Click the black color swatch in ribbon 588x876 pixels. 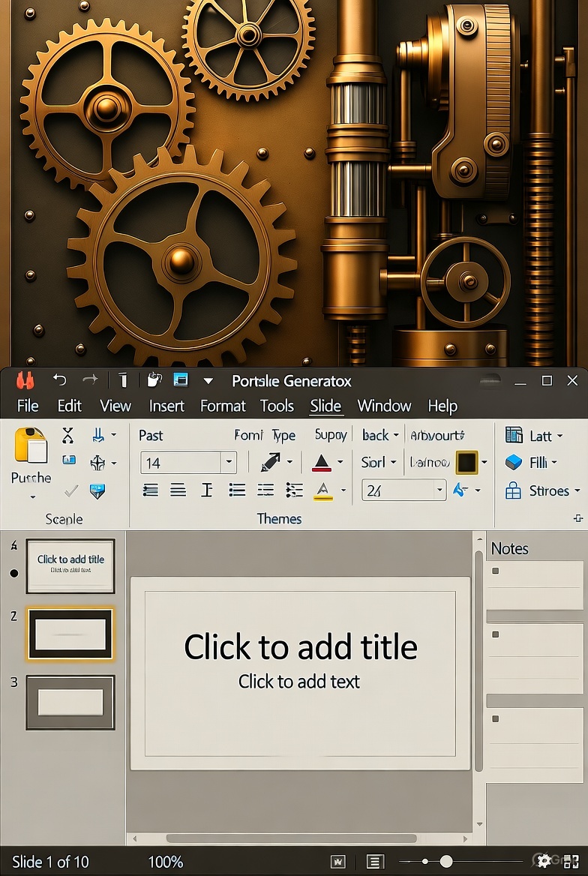point(466,463)
